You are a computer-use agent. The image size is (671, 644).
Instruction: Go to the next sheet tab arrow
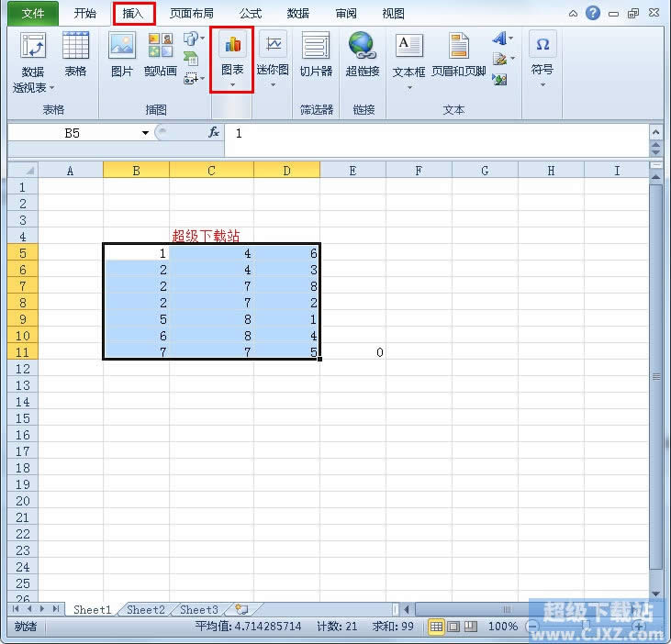(42, 608)
